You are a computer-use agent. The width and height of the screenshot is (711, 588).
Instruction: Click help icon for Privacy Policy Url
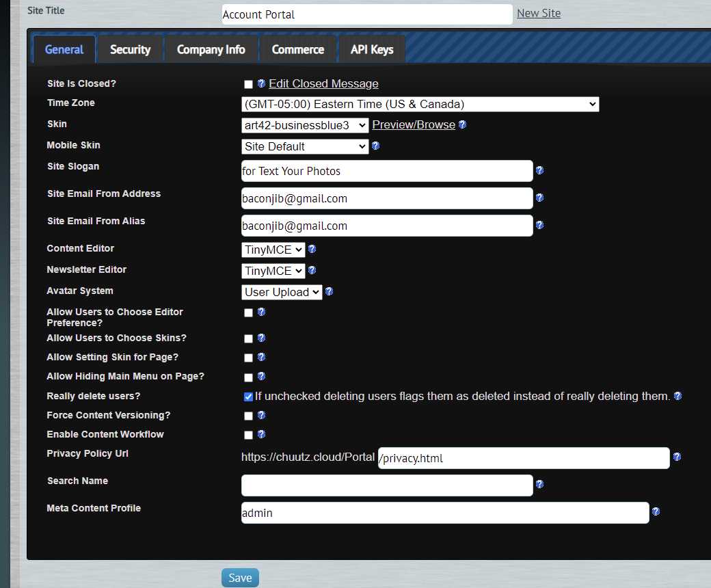[677, 457]
